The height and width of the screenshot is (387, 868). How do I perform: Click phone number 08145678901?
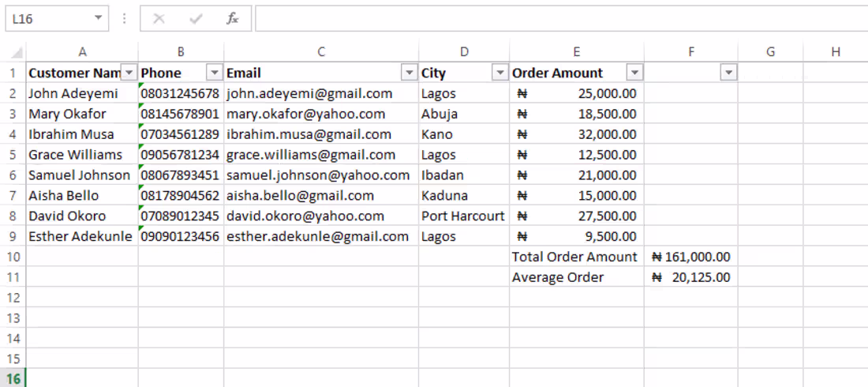(181, 114)
